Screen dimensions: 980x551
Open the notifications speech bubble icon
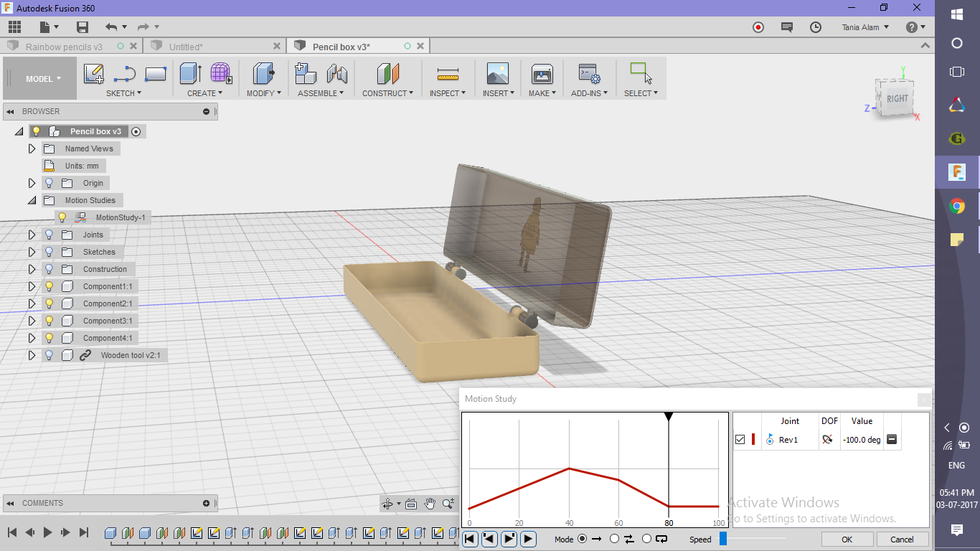coord(787,27)
